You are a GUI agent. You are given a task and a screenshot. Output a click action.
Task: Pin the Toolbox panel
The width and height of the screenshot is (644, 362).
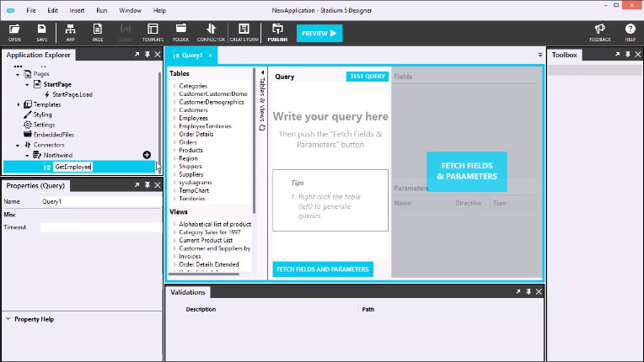[x=628, y=55]
